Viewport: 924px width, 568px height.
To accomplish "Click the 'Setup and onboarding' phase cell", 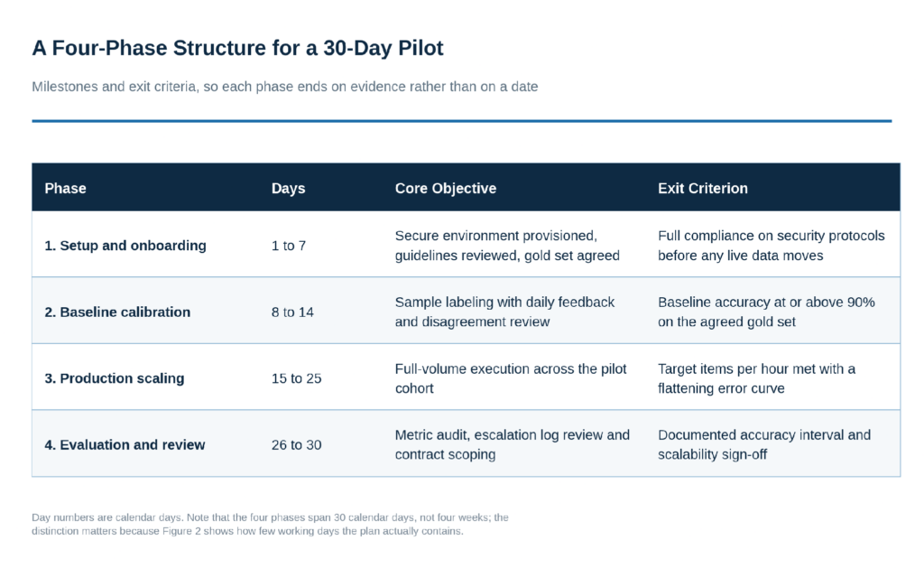I will point(125,246).
